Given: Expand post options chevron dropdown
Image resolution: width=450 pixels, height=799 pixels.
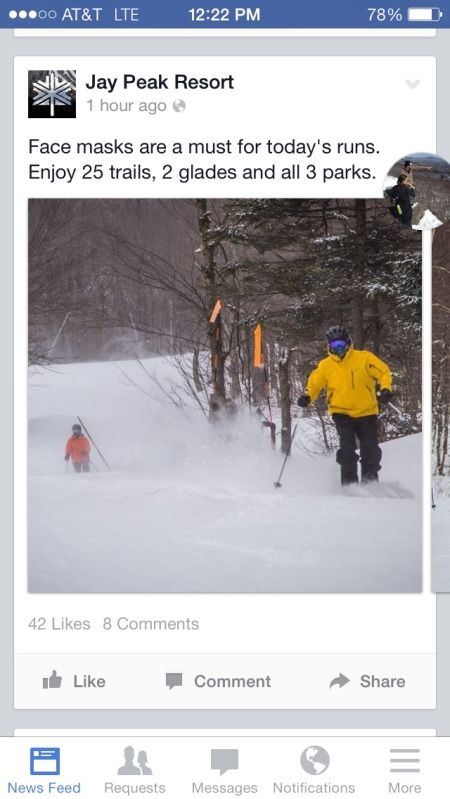Looking at the screenshot, I should (412, 84).
